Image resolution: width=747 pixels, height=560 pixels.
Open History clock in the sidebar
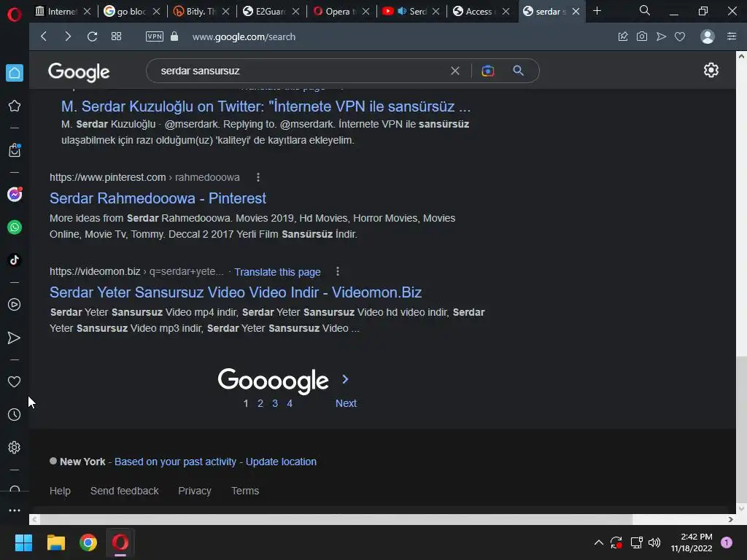pos(15,415)
